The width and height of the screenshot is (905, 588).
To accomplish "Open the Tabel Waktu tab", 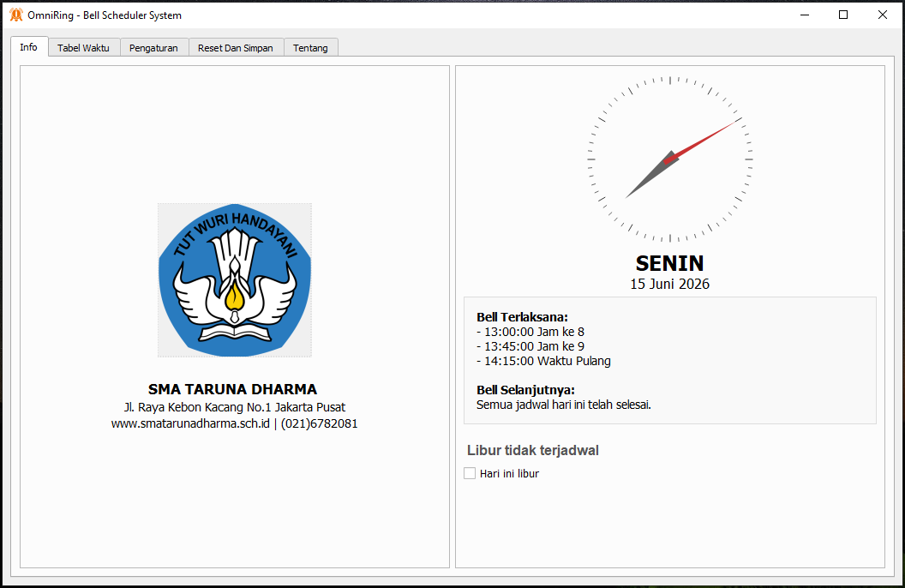I will [x=84, y=48].
